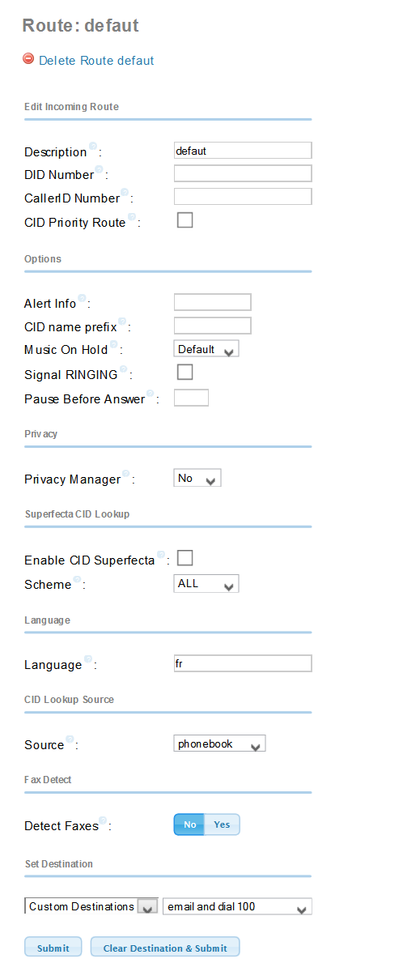Expand the Privacy Manager dropdown
The image size is (403, 980).
[197, 479]
